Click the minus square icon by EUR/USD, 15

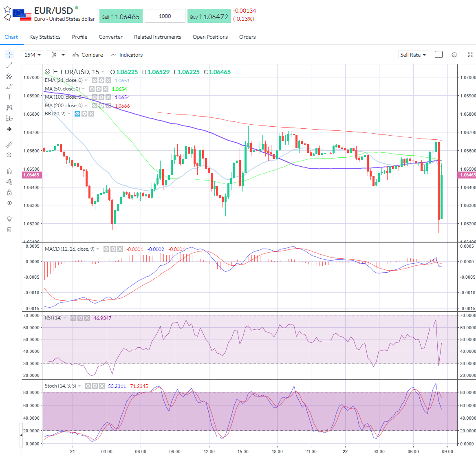[55, 72]
